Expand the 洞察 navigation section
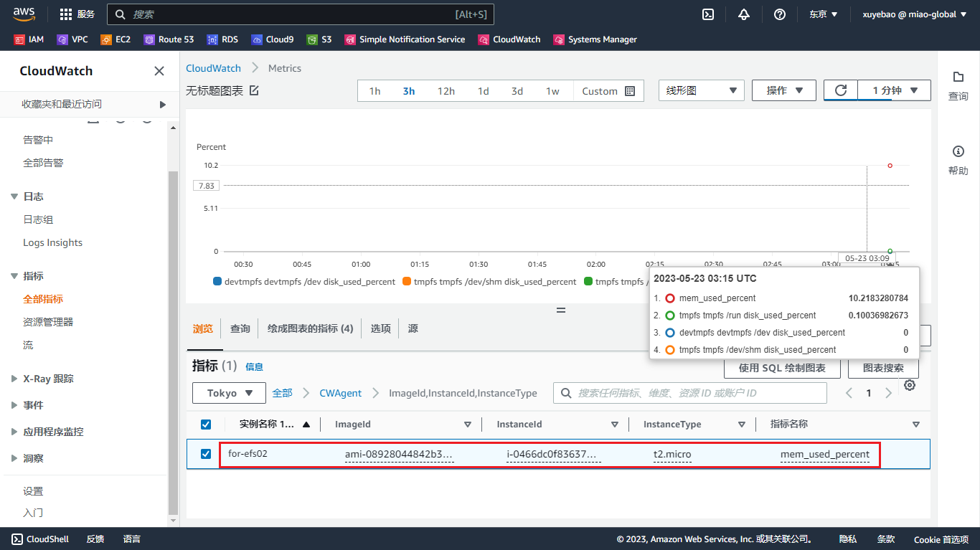Image resolution: width=980 pixels, height=550 pixels. click(x=14, y=458)
